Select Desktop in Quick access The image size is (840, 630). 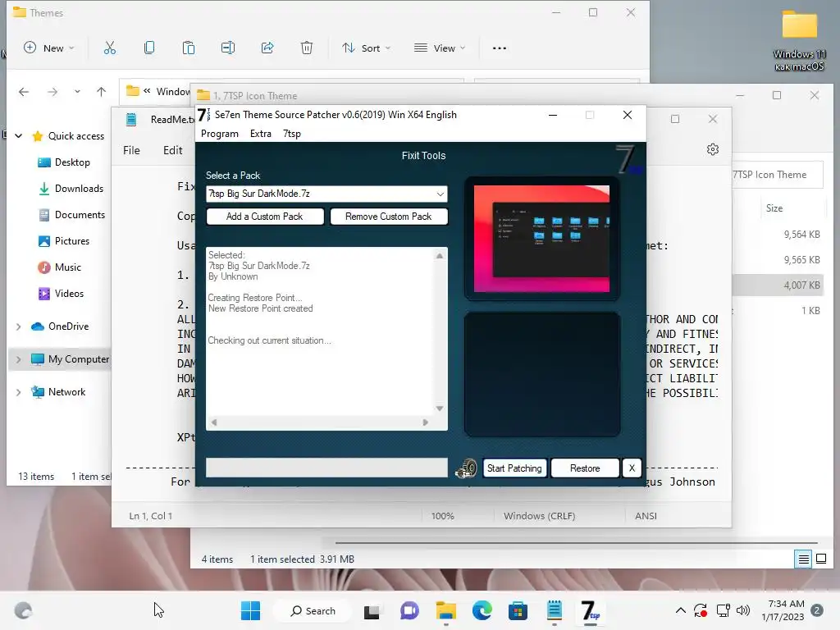coord(64,162)
